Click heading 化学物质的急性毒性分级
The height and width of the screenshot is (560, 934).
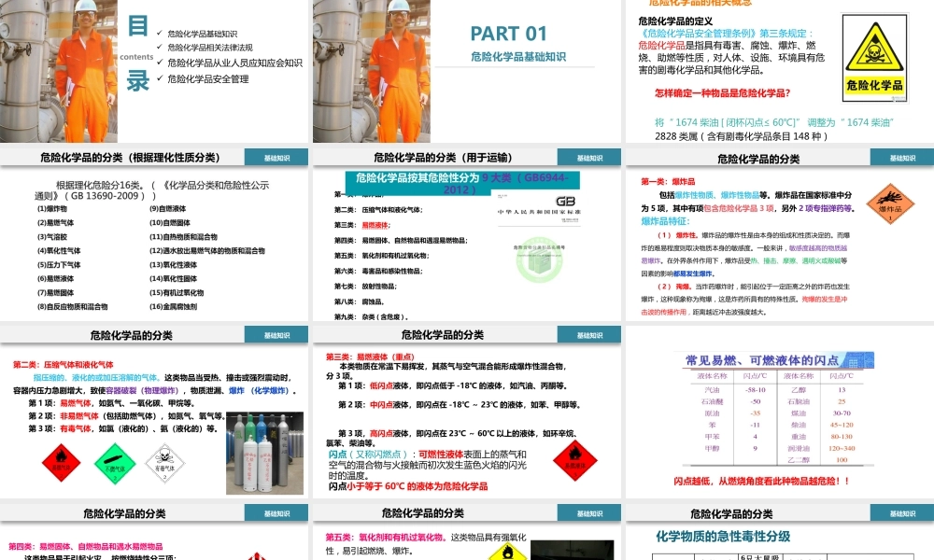click(723, 536)
